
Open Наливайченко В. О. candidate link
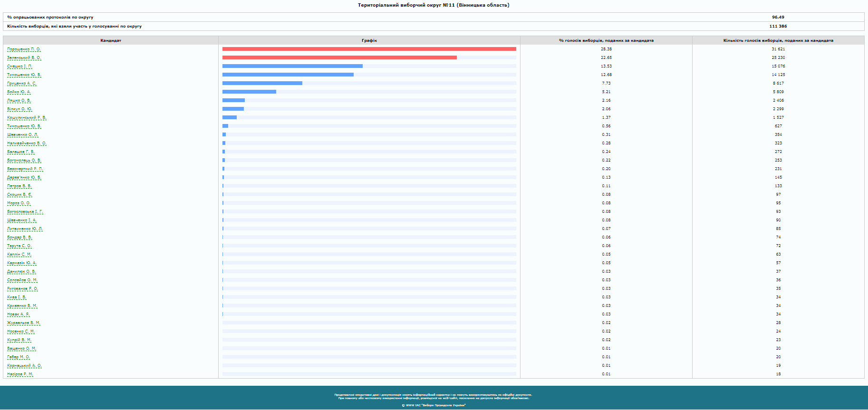coord(27,143)
